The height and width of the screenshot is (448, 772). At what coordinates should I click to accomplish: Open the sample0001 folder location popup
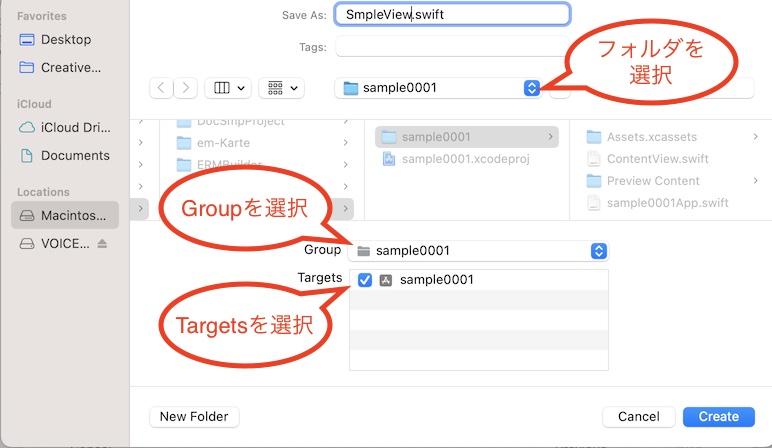coord(439,88)
